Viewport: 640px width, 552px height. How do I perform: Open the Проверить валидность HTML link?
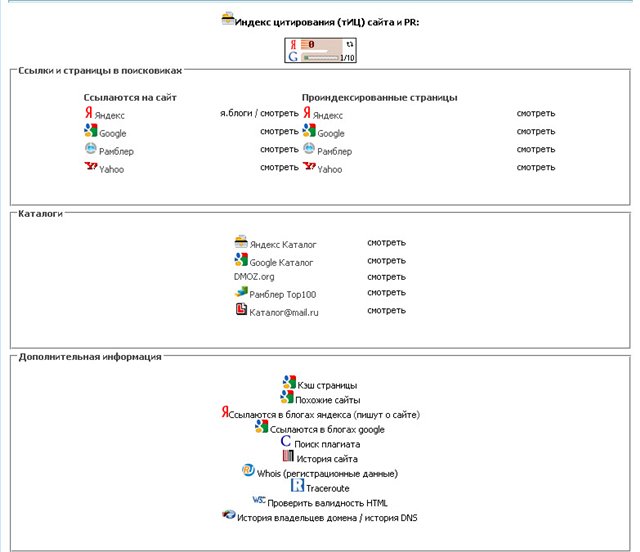(x=327, y=503)
